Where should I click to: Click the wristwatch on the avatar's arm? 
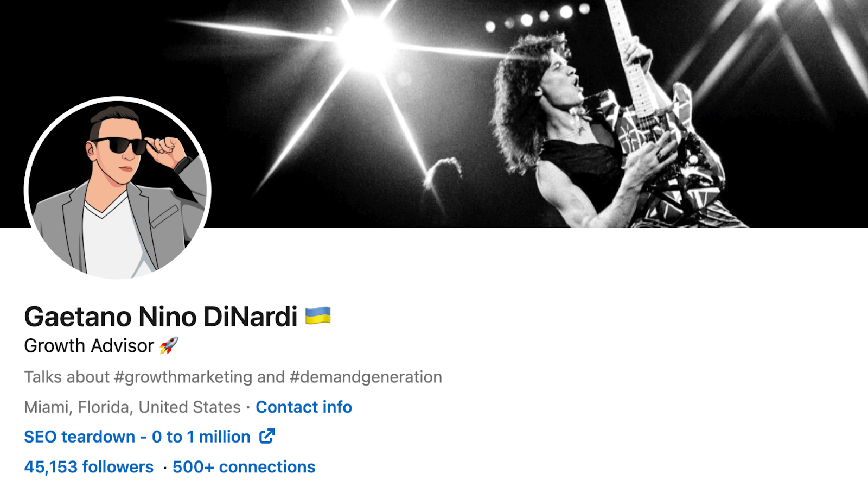[x=182, y=164]
